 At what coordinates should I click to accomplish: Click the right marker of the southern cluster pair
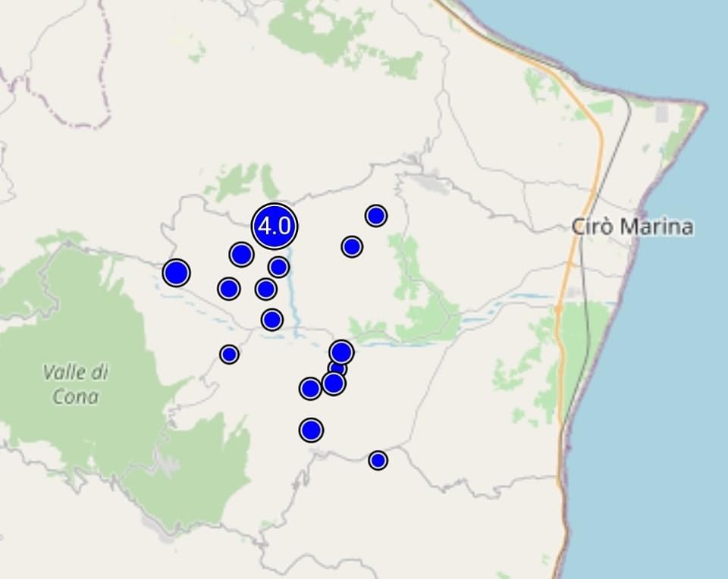point(334,384)
